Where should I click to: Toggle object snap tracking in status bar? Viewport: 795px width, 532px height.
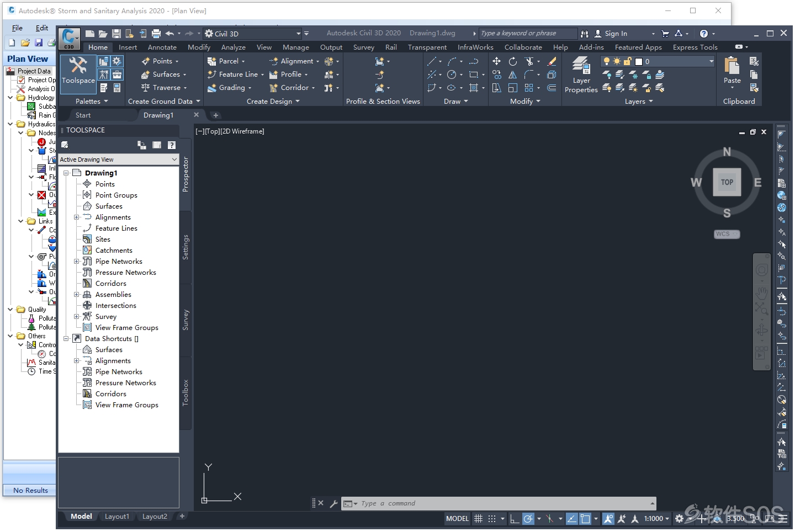(x=572, y=519)
